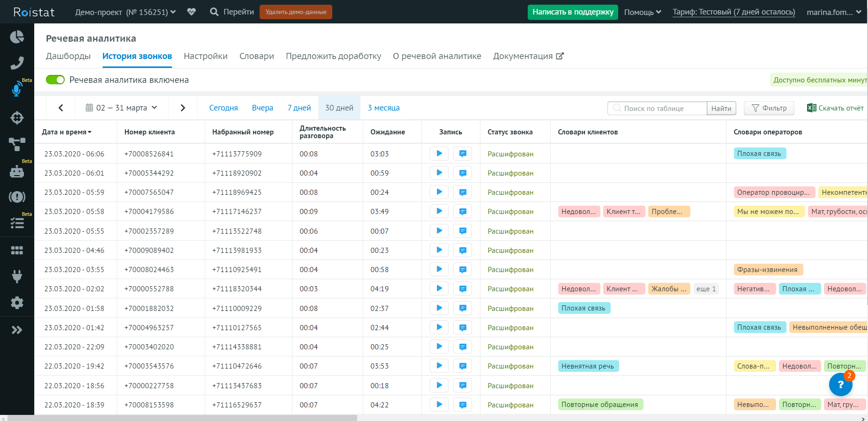The width and height of the screenshot is (868, 421).
Task: Expand the Демо-проект project dropdown
Action: pyautogui.click(x=125, y=12)
